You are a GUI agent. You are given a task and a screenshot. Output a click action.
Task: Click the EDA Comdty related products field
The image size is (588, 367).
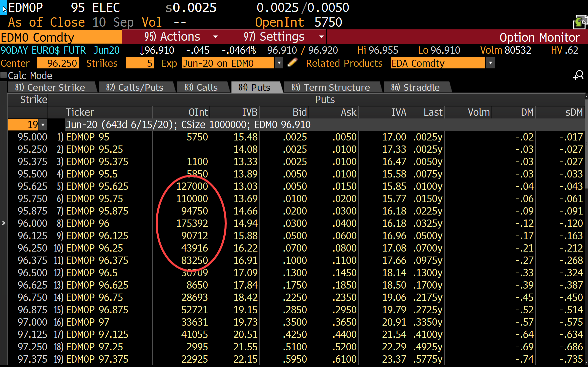pos(438,63)
